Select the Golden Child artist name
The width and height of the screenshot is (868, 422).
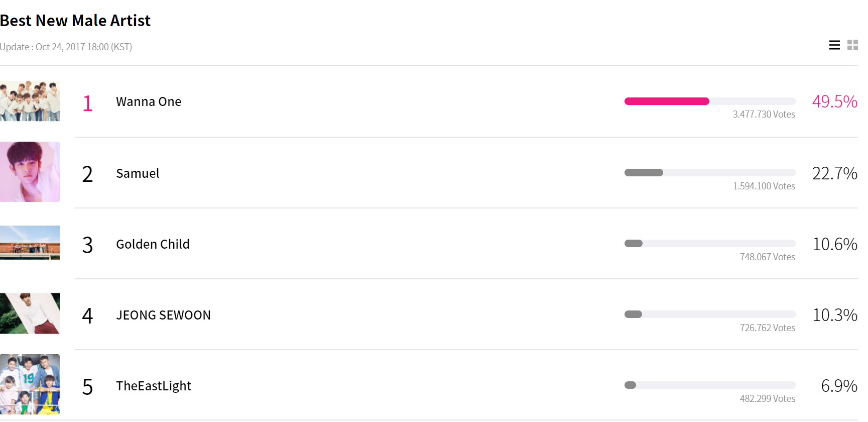153,245
